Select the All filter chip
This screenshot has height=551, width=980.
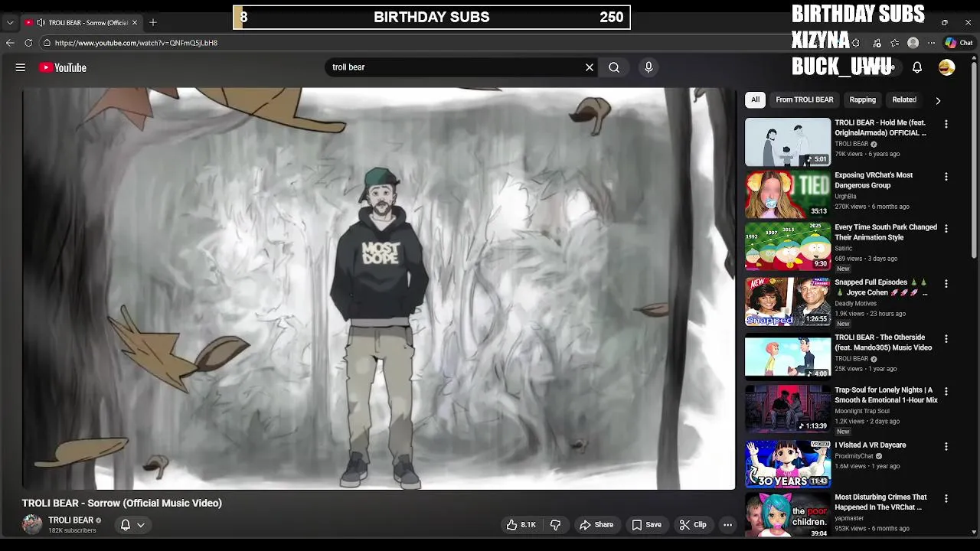755,99
